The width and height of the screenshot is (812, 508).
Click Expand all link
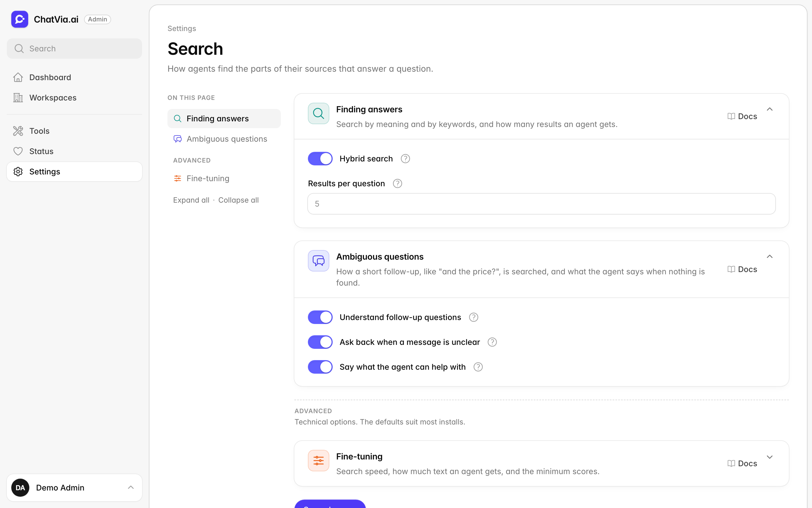coord(191,200)
